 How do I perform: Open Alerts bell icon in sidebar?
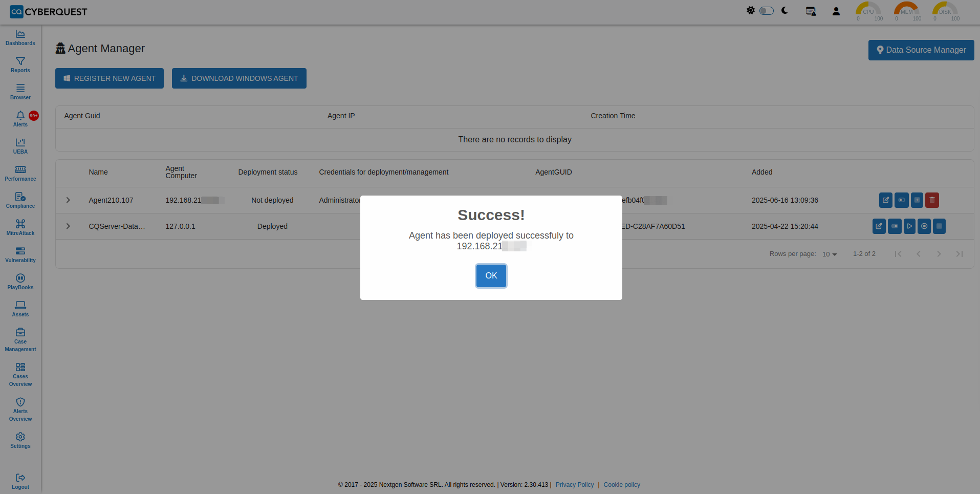pos(20,119)
